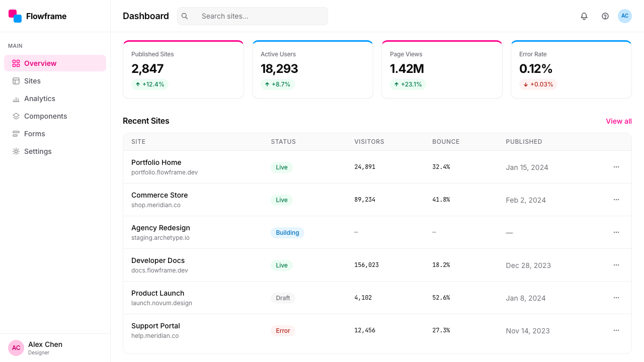This screenshot has width=644, height=362.
Task: Open more options for Product Launch
Action: (616, 298)
